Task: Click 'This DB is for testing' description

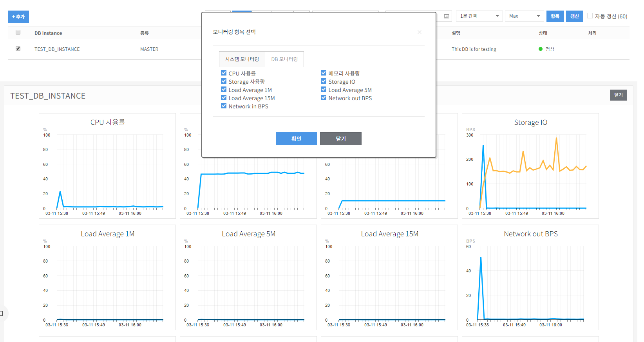Action: (474, 49)
